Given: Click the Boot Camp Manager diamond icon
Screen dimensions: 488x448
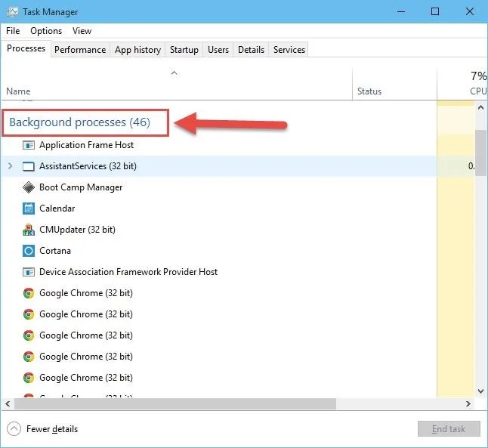Looking at the screenshot, I should tap(29, 187).
